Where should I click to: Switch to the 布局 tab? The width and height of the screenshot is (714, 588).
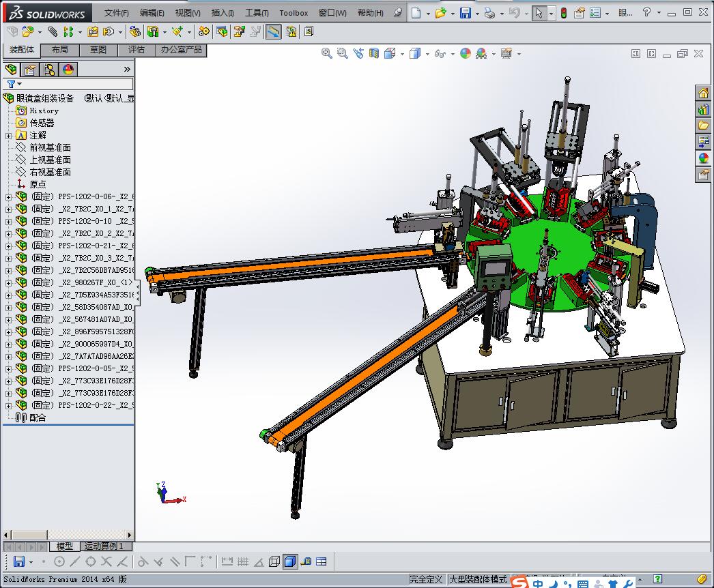click(x=60, y=50)
